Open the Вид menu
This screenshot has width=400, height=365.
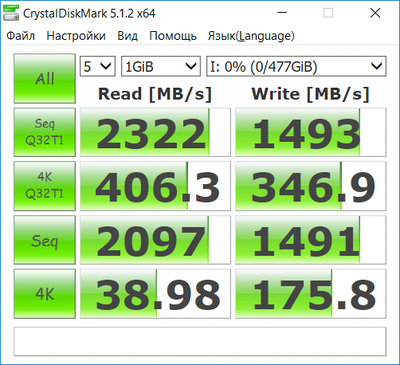click(x=127, y=36)
